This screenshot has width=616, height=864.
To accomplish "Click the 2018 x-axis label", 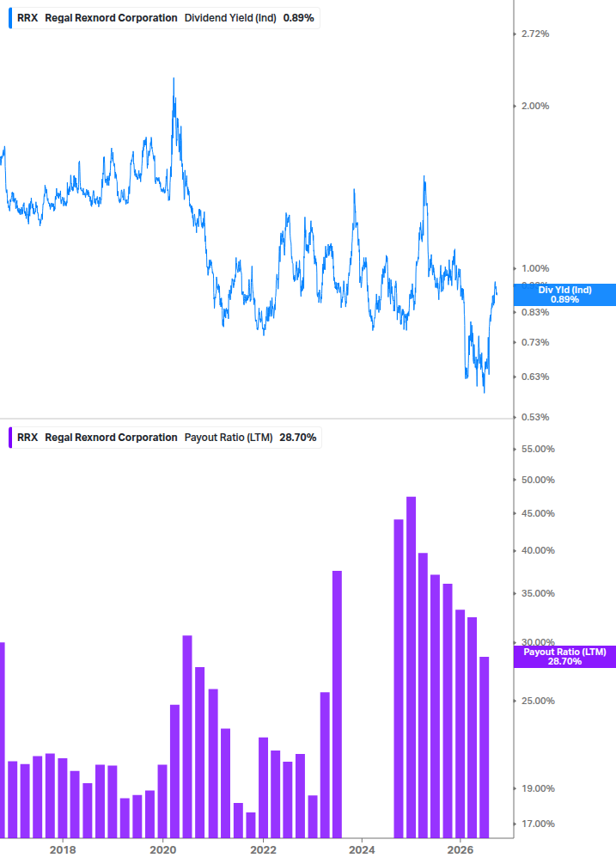I will coord(63,849).
